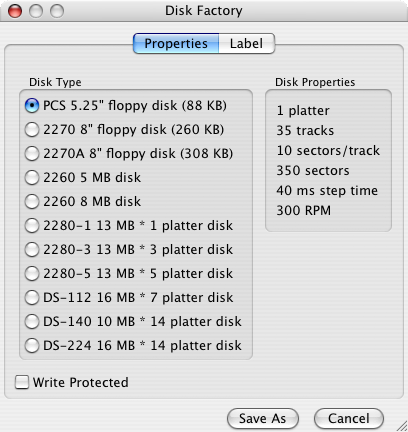Click the window resize grip corner
Viewport: 408px width, 432px height.
point(402,426)
